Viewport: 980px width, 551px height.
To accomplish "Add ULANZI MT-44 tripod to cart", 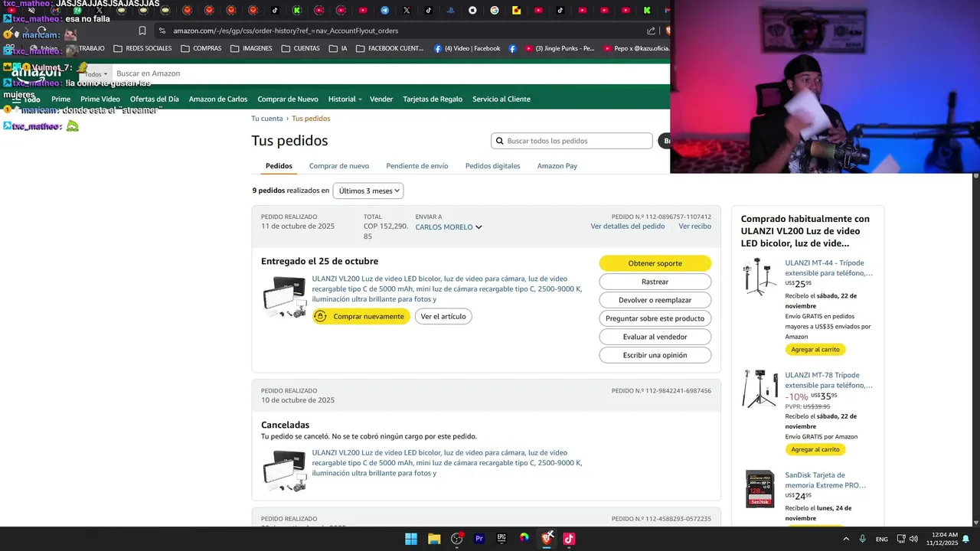I will 815,350.
